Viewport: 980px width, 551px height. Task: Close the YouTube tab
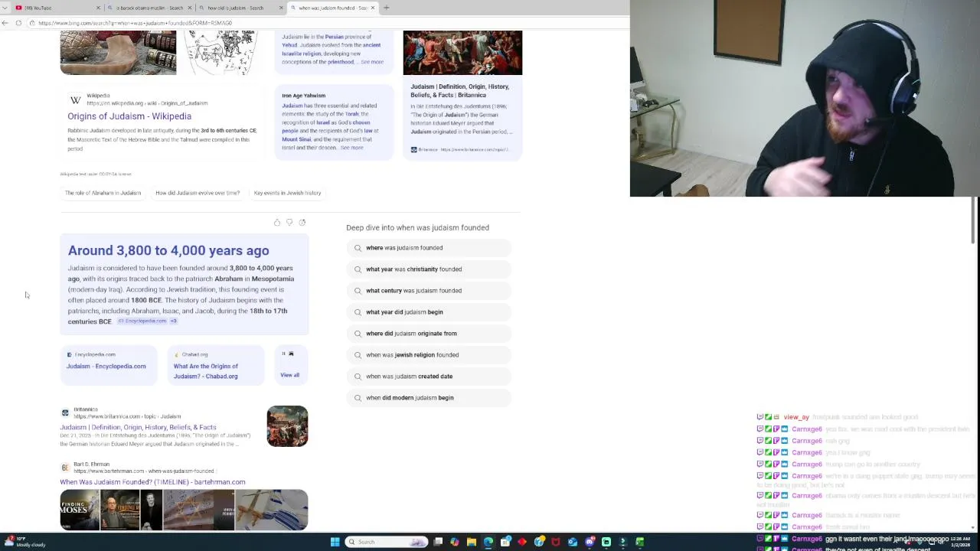click(x=98, y=8)
